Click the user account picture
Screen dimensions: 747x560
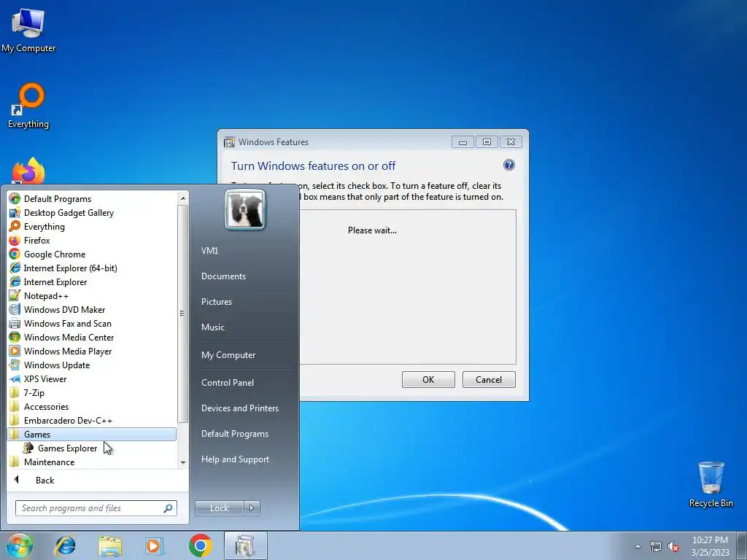[245, 209]
